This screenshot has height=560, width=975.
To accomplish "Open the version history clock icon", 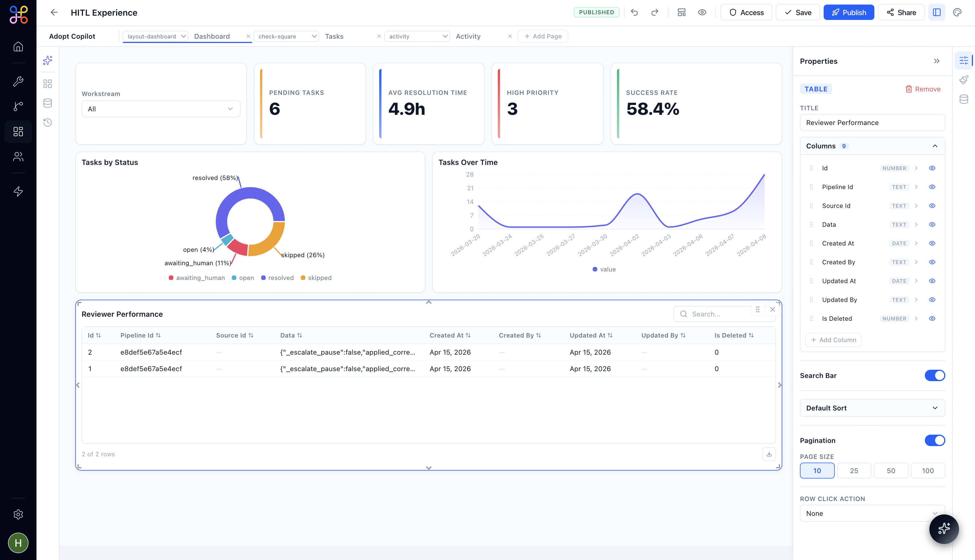I will (x=48, y=122).
